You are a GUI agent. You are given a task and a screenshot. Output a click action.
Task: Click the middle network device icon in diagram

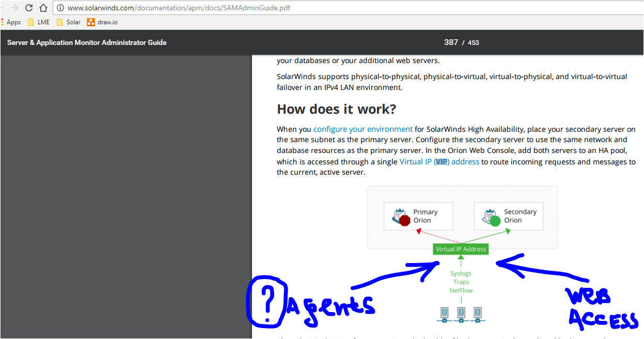460,314
